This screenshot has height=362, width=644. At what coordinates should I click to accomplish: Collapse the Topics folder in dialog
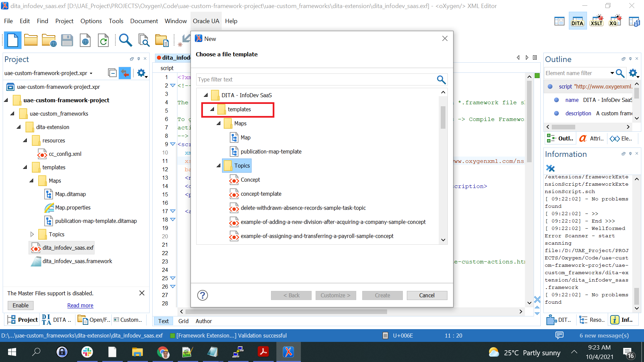(x=219, y=166)
